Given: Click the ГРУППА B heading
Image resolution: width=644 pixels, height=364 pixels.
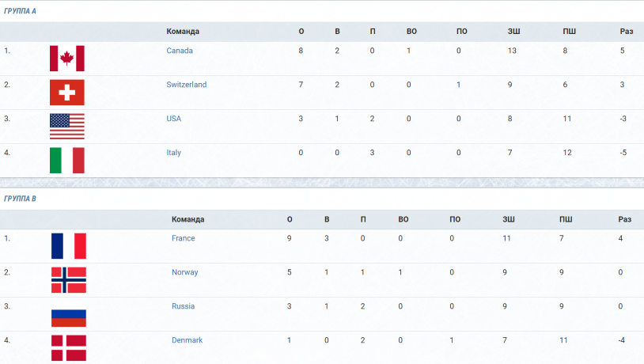Looking at the screenshot, I should [x=20, y=199].
